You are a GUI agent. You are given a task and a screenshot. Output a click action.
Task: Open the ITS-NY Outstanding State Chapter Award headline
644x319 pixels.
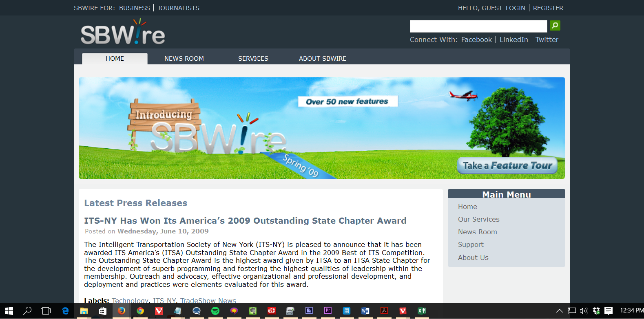[245, 221]
